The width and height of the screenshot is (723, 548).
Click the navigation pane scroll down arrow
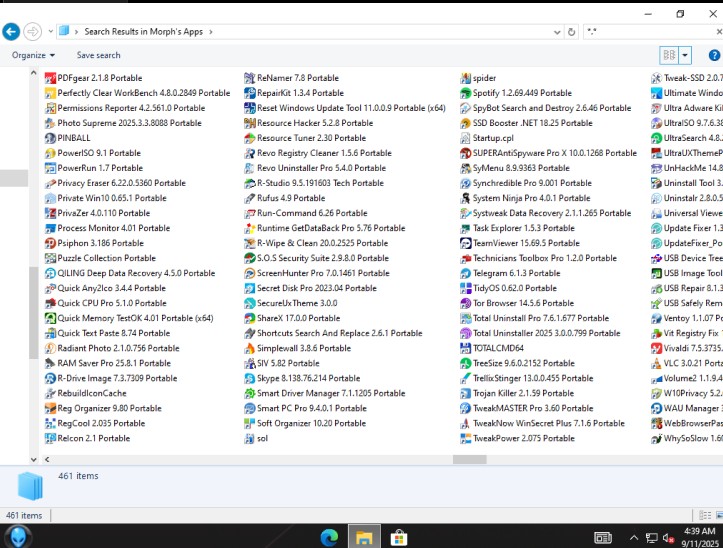pyautogui.click(x=33, y=459)
